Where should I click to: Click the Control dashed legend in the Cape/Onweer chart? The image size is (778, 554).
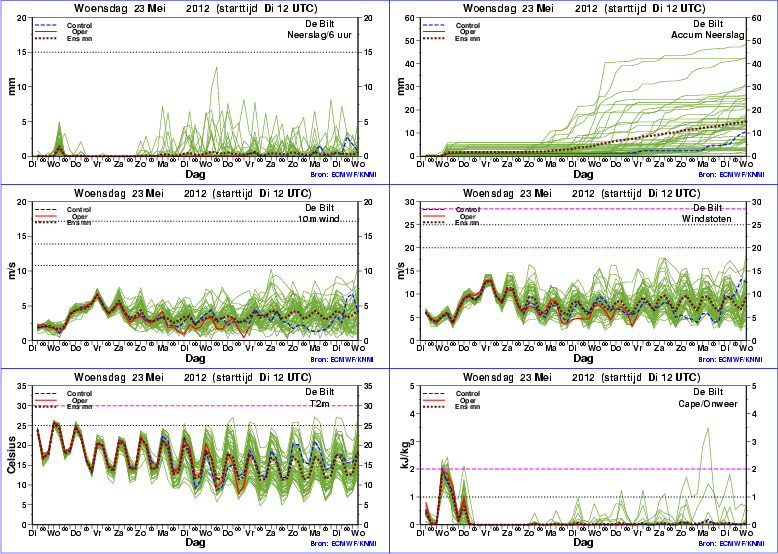click(x=434, y=393)
